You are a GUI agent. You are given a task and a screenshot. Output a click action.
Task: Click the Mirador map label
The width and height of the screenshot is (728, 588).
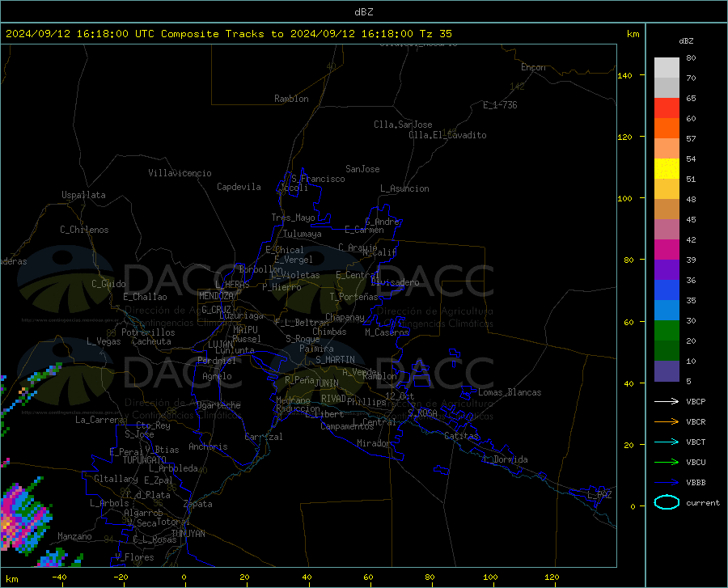click(374, 443)
